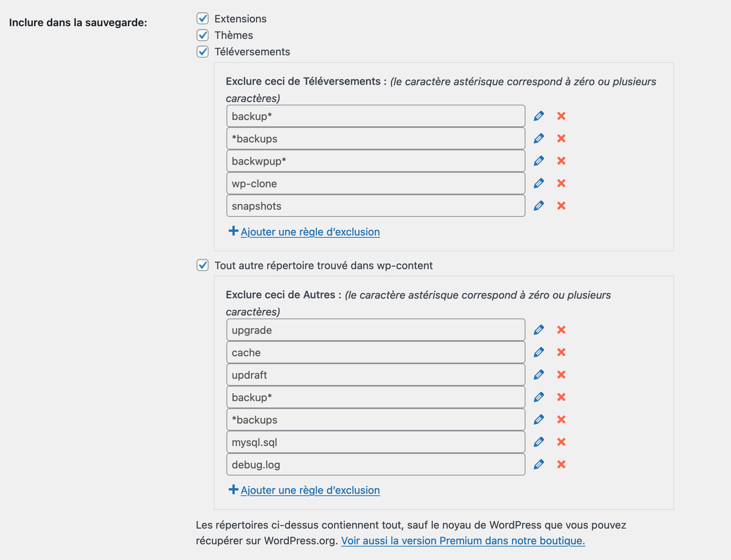Add exclusion rule under Autres section
The width and height of the screenshot is (731, 560).
pyautogui.click(x=310, y=490)
